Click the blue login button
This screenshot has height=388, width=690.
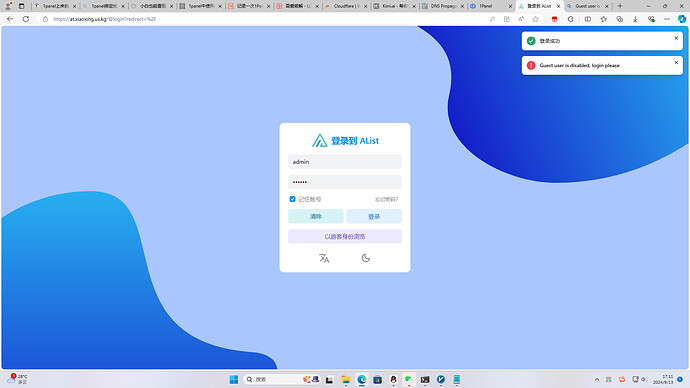pos(374,216)
